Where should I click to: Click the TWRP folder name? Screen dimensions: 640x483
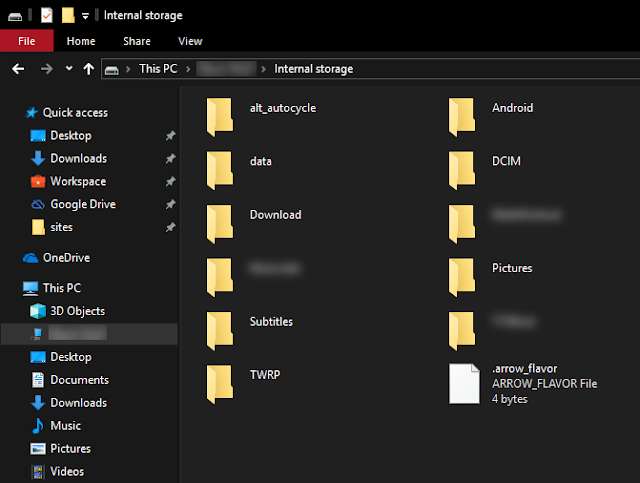tap(265, 374)
